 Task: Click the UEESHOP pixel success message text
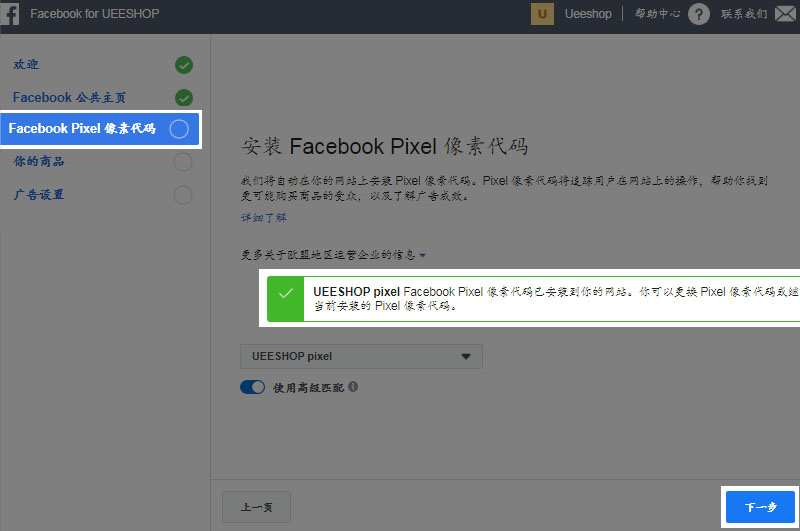[x=555, y=298]
